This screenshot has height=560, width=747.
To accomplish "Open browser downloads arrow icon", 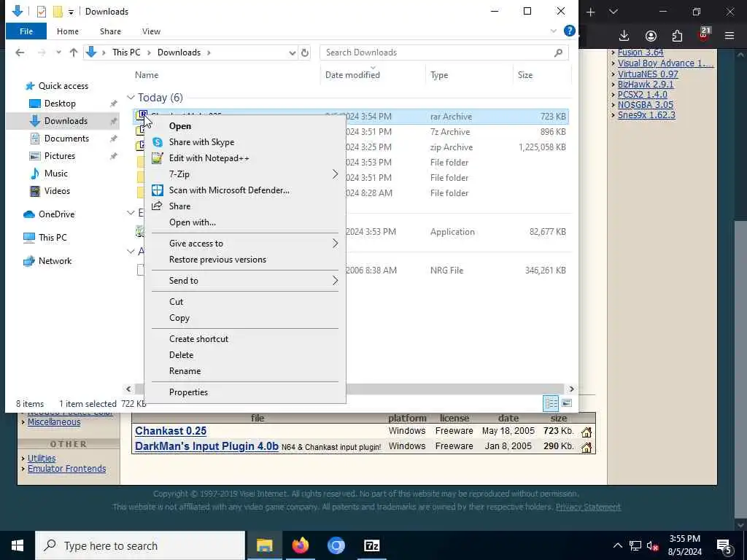I will pyautogui.click(x=624, y=36).
